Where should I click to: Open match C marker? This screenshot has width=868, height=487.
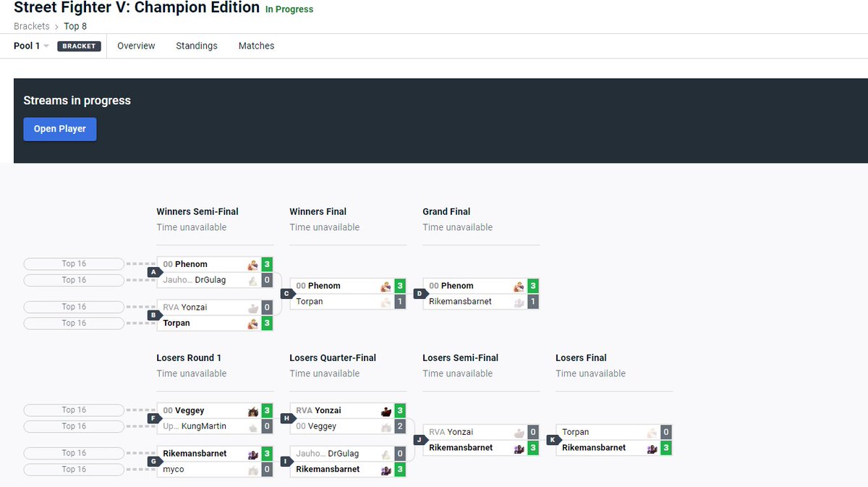tap(286, 294)
